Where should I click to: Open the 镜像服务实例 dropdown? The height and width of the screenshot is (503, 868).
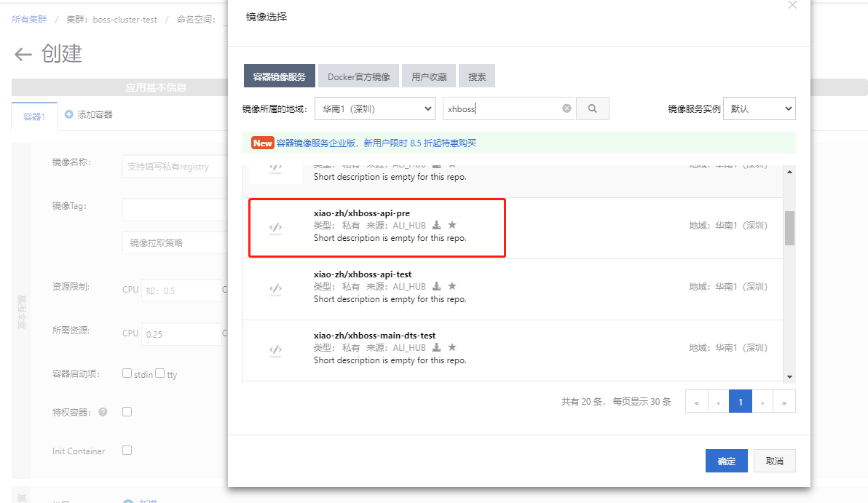click(x=759, y=108)
